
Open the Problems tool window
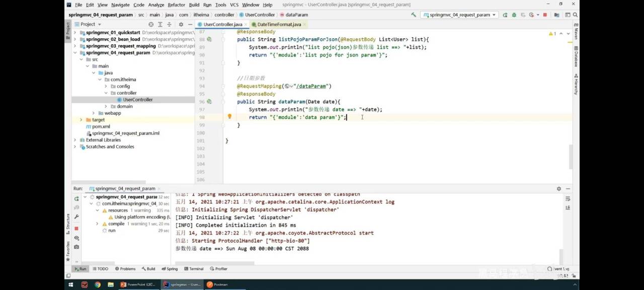click(x=125, y=269)
